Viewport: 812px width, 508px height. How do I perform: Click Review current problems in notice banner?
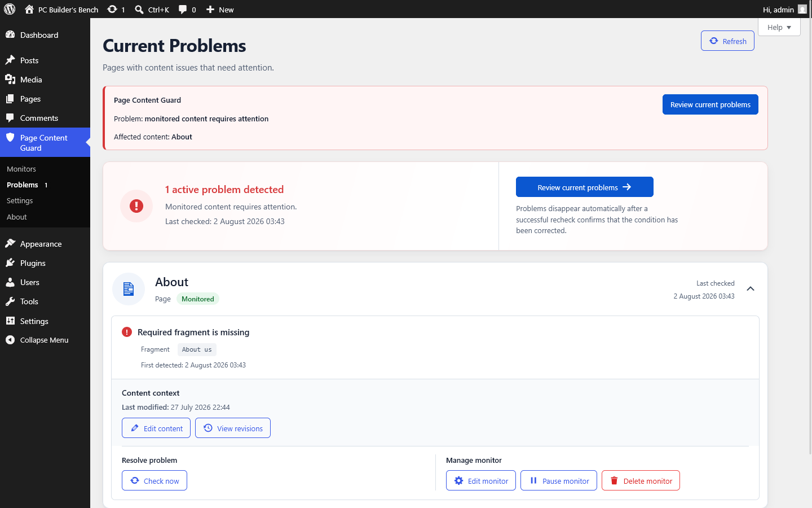(x=710, y=104)
